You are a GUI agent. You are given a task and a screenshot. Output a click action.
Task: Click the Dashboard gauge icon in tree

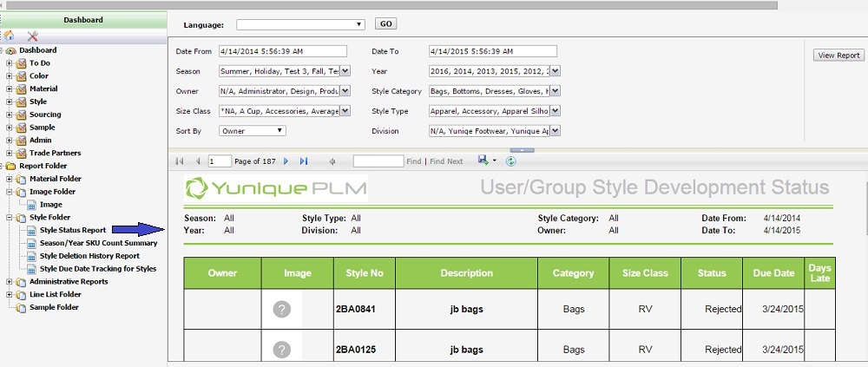click(x=11, y=50)
